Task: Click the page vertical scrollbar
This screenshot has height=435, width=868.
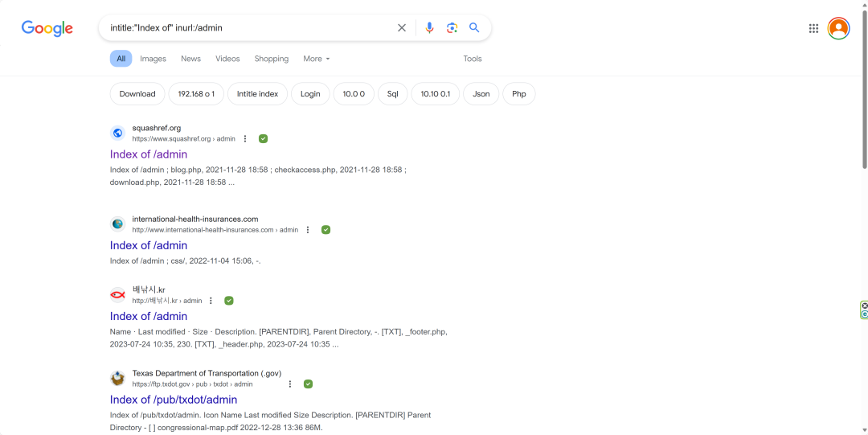Action: coord(865,88)
